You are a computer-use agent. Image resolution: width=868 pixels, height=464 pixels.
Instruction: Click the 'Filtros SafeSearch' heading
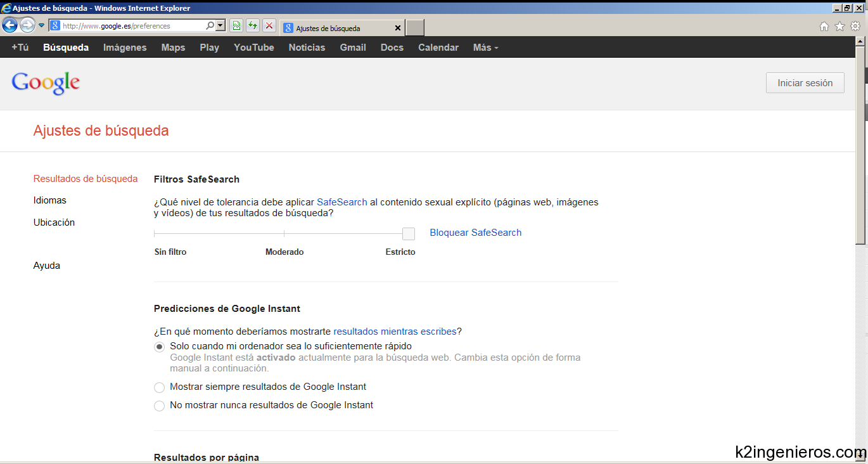pos(196,179)
